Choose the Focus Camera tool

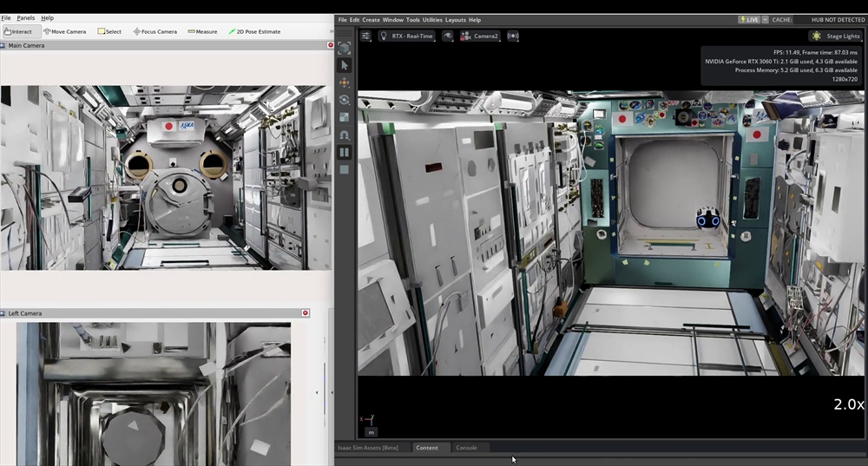[x=155, y=31]
